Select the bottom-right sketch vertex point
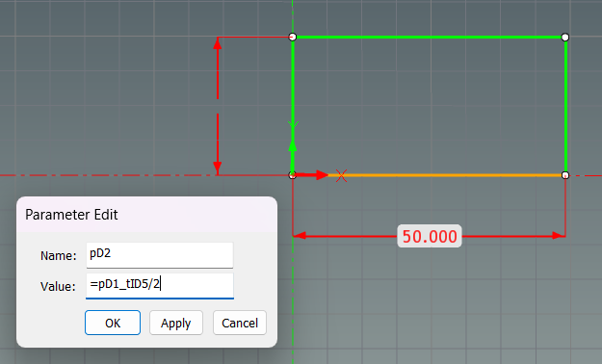The height and width of the screenshot is (364, 602). click(565, 175)
